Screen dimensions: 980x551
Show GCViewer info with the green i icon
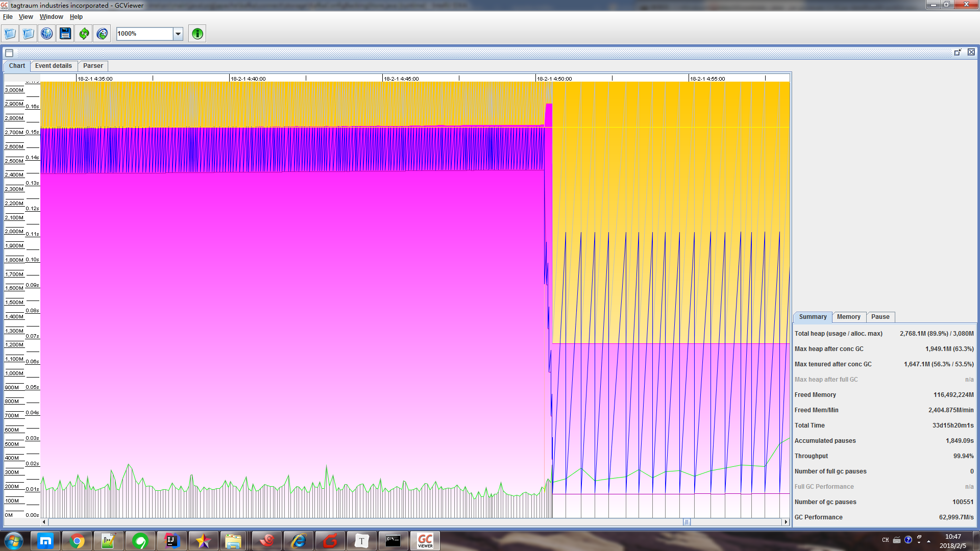point(197,33)
